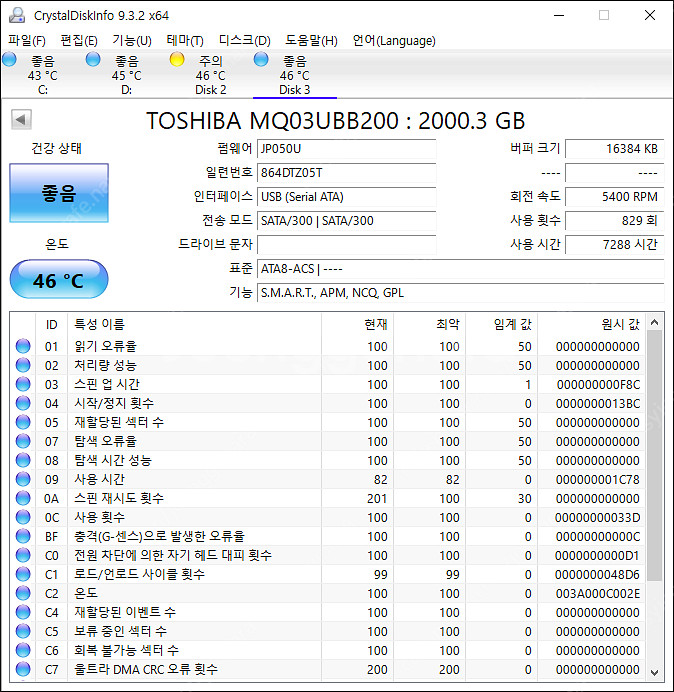Open the 편집(E) menu

coord(79,41)
